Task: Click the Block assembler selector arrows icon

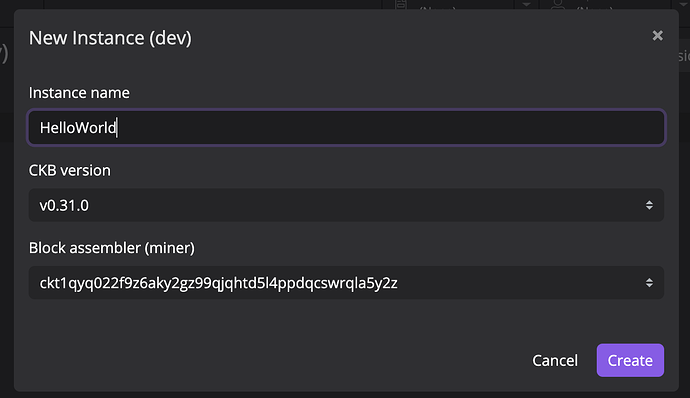Action: [649, 283]
